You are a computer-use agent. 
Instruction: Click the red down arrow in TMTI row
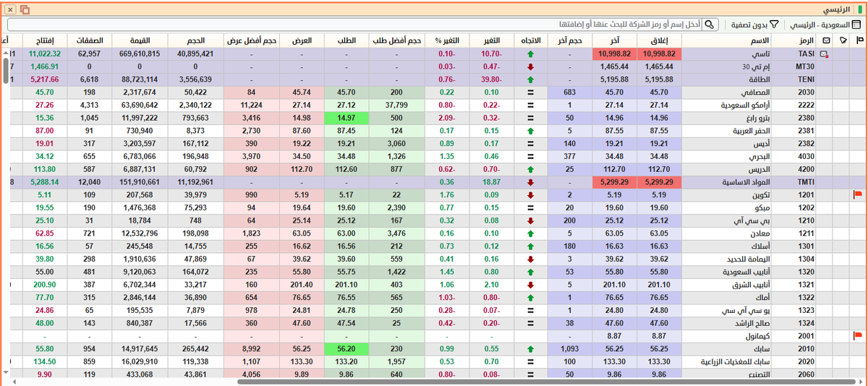tap(530, 182)
